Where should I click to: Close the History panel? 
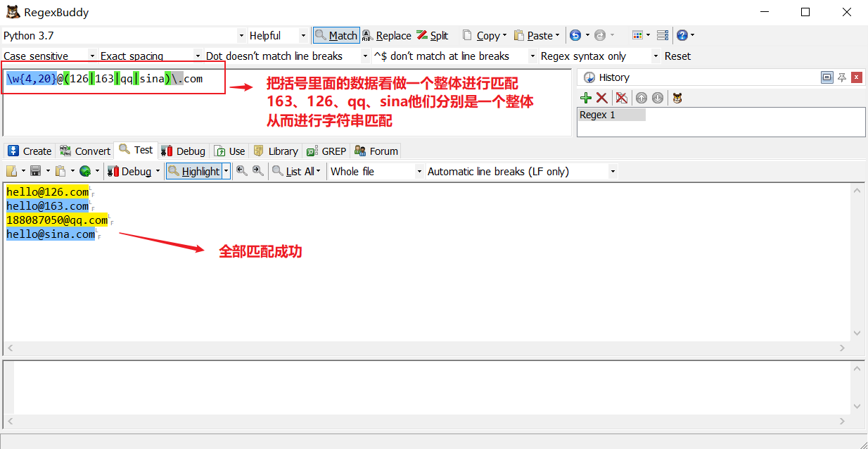(x=856, y=77)
